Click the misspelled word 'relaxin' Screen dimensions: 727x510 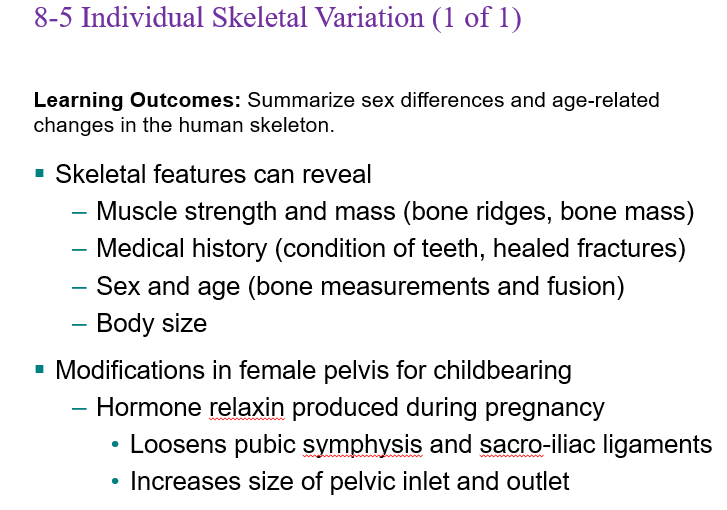click(x=247, y=408)
